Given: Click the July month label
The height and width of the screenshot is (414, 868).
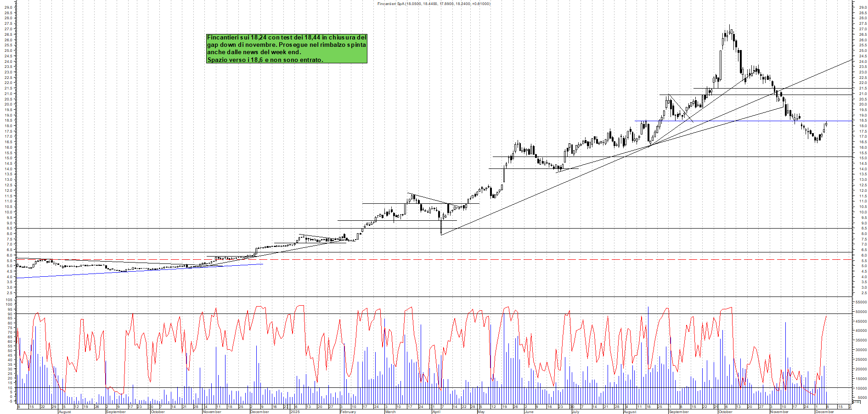Looking at the screenshot, I should click(575, 412).
